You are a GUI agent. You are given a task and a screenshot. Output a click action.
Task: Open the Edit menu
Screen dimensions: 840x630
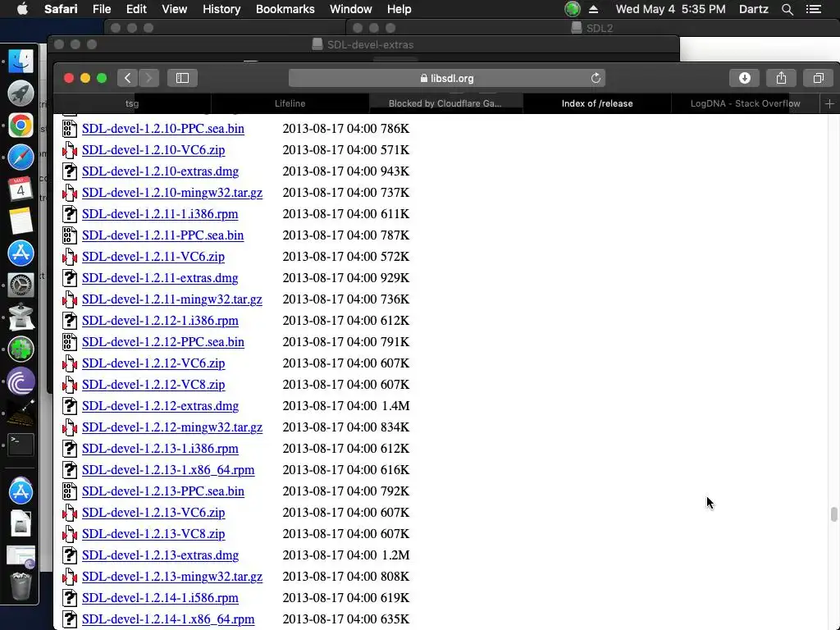click(136, 9)
